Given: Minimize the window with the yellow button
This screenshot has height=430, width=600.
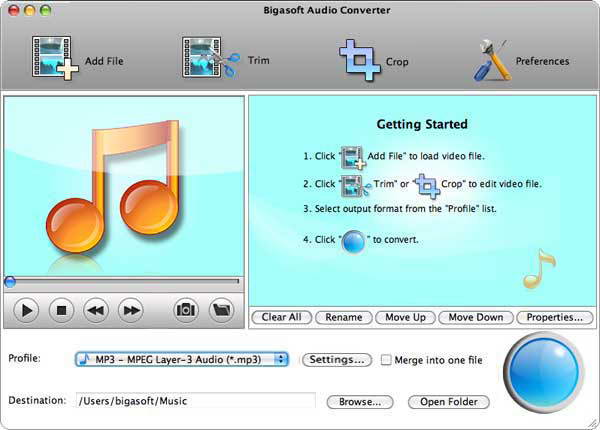Looking at the screenshot, I should 29,10.
